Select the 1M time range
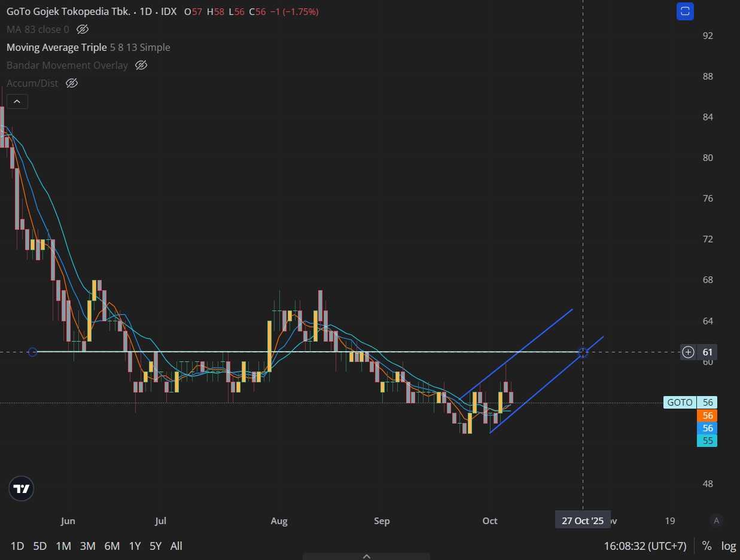Screen dimensions: 740x560 (63, 546)
